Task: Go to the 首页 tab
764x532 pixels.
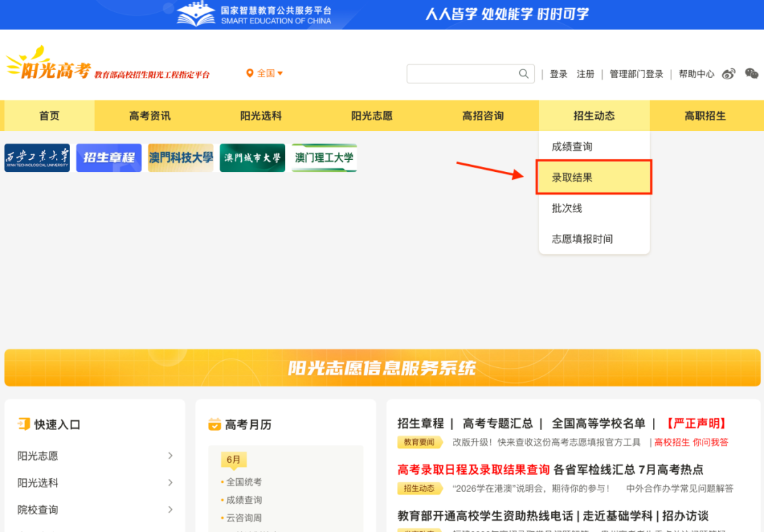Action: tap(50, 115)
